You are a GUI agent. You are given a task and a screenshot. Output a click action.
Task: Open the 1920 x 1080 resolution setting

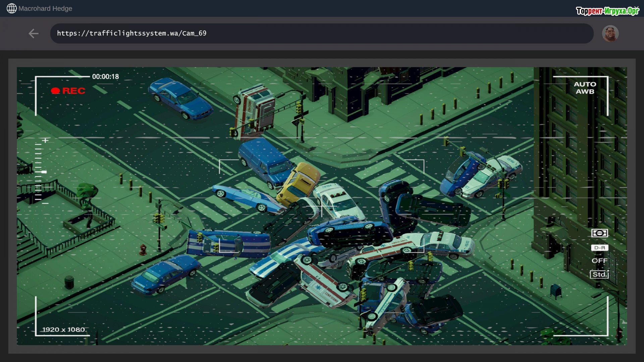pyautogui.click(x=64, y=329)
